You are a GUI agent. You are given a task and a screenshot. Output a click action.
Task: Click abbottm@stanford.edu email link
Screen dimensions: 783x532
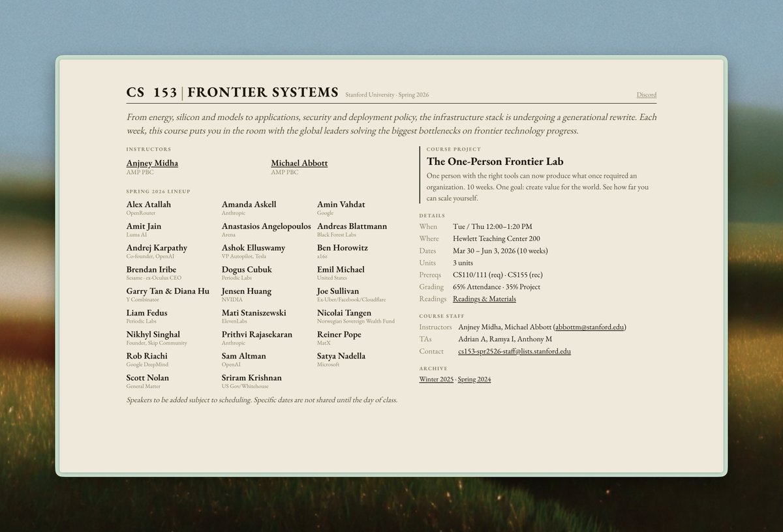click(589, 327)
